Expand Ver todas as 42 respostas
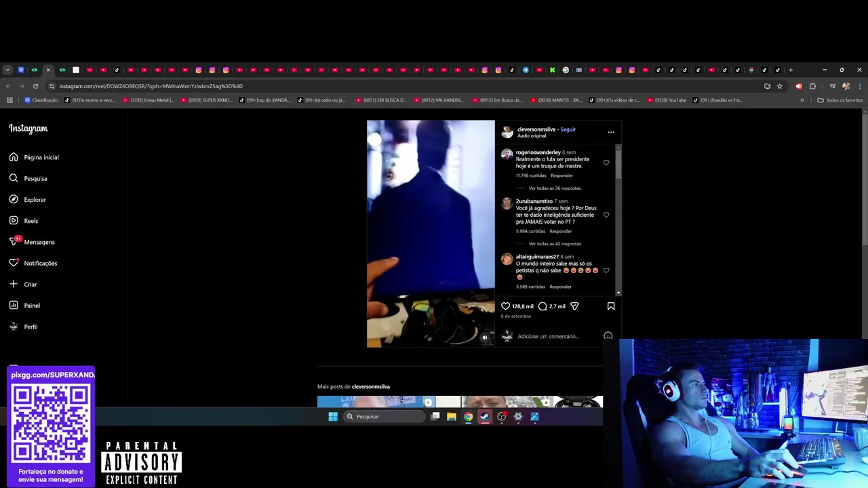Viewport: 868px width, 488px height. 555,244
